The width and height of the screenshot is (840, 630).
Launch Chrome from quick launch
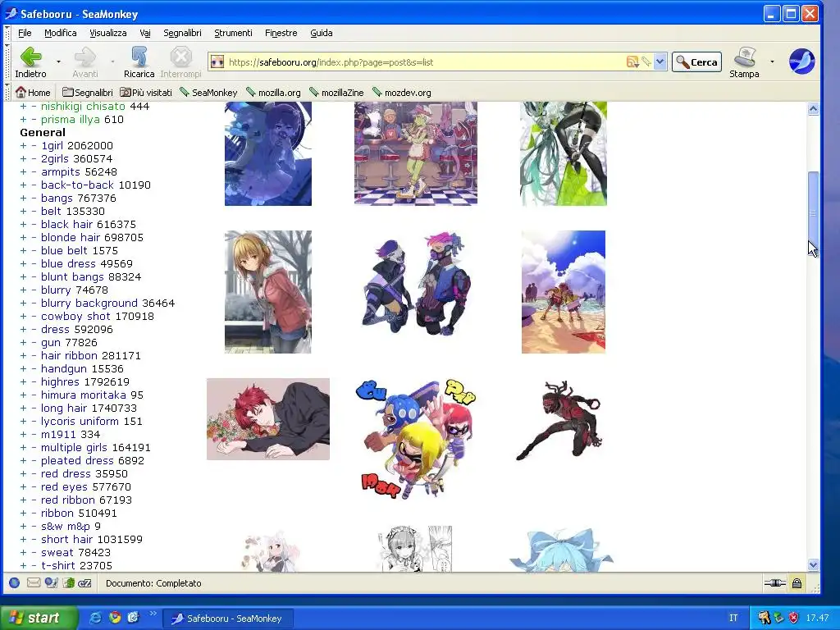pyautogui.click(x=115, y=618)
